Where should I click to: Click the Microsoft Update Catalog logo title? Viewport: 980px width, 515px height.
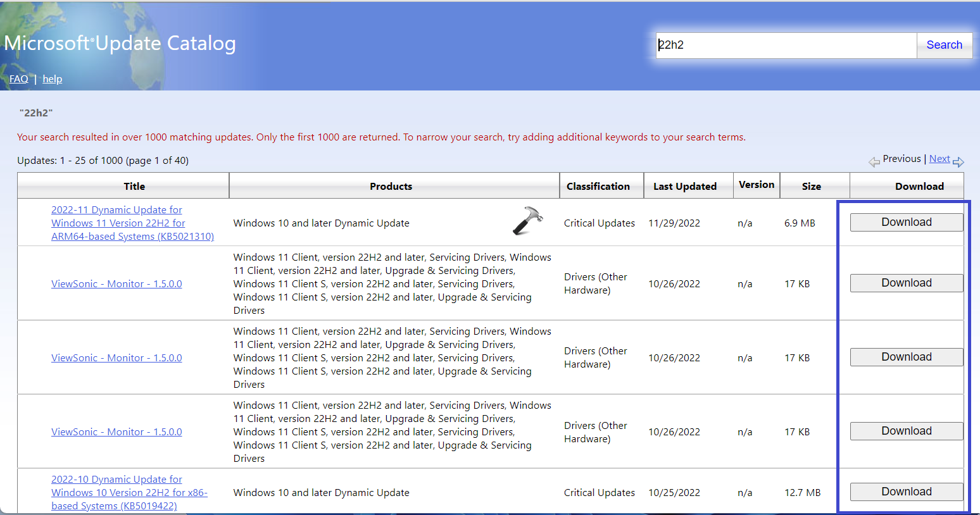(120, 43)
